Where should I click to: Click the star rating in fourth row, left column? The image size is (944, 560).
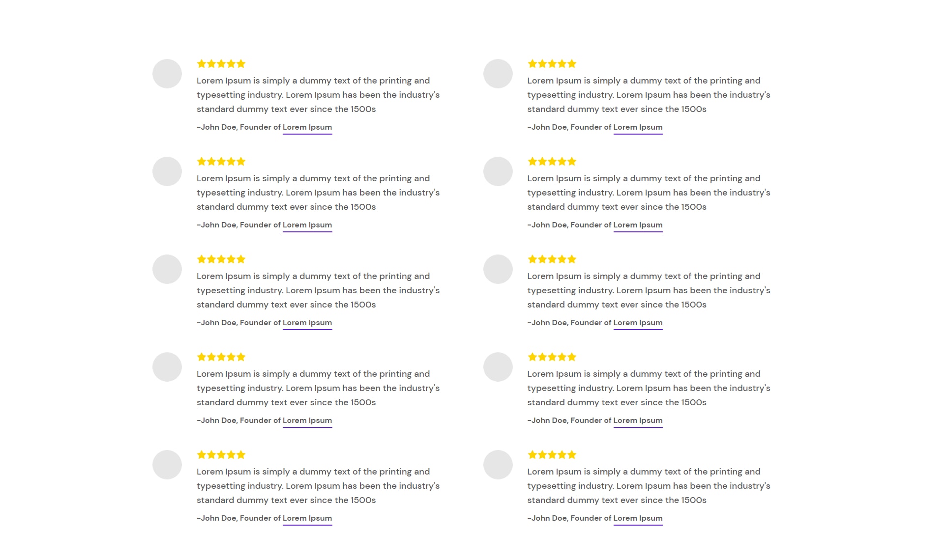[x=221, y=357]
